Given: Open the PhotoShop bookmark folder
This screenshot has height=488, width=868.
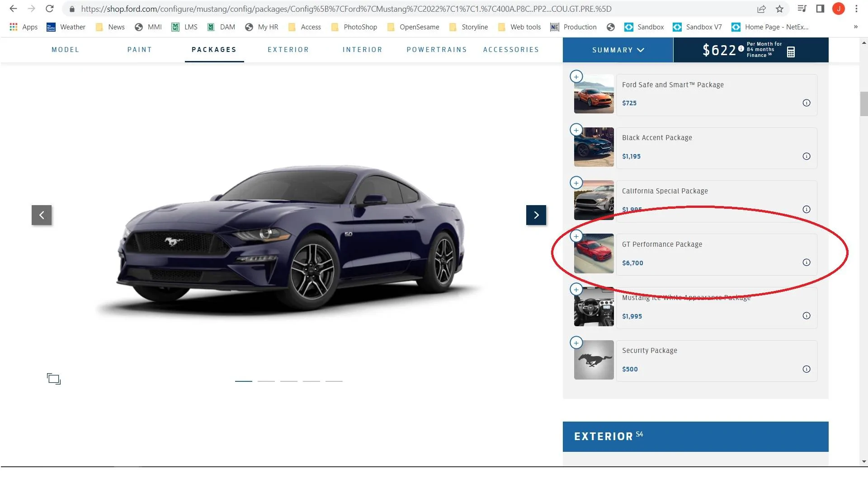Looking at the screenshot, I should coord(354,27).
